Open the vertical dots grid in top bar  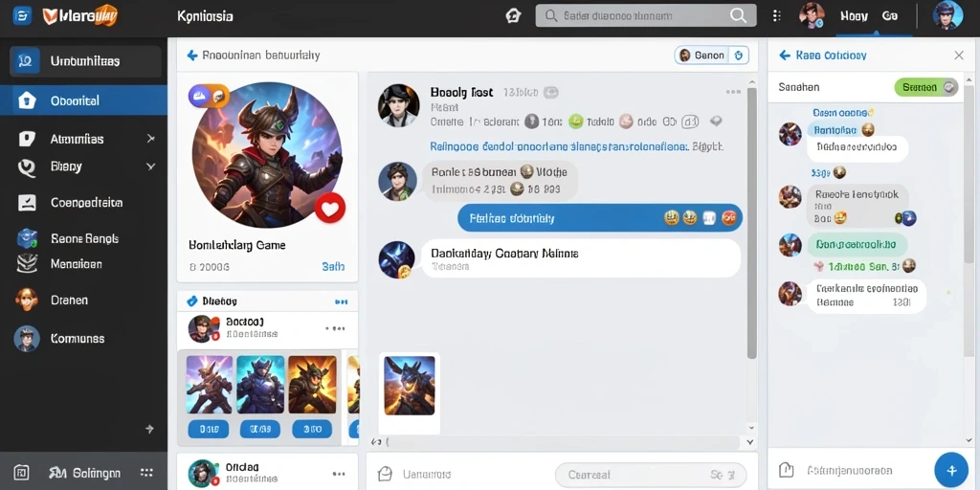tap(777, 15)
